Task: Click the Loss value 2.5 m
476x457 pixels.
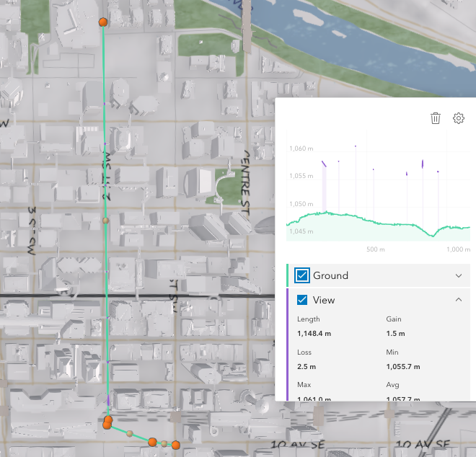Action: pos(307,367)
